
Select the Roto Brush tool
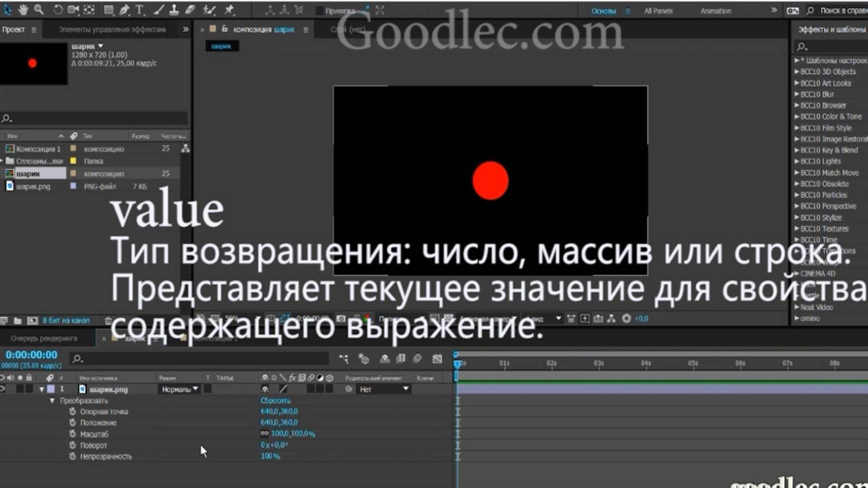(x=209, y=10)
